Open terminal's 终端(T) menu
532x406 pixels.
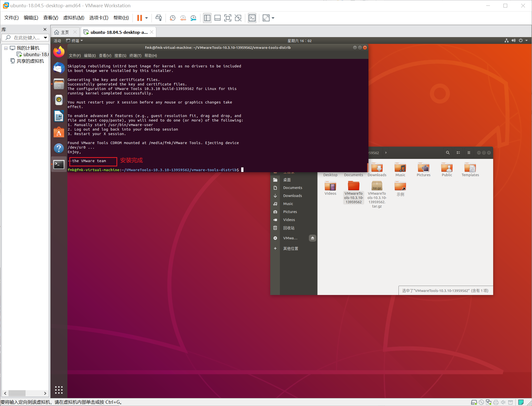point(135,56)
